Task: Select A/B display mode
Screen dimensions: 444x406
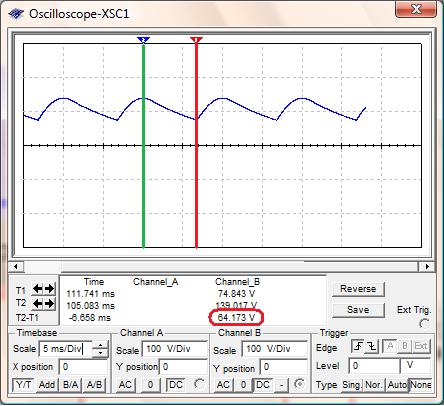Action: pos(94,385)
